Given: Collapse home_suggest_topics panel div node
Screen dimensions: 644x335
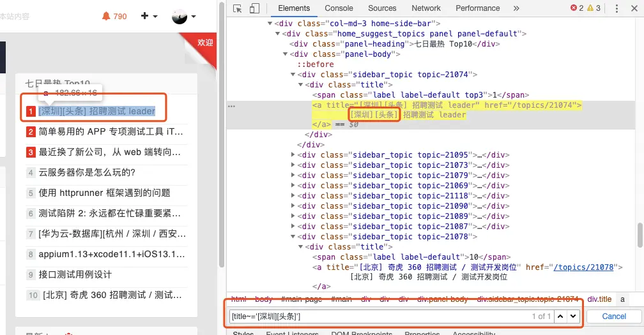Looking at the screenshot, I should coord(278,34).
